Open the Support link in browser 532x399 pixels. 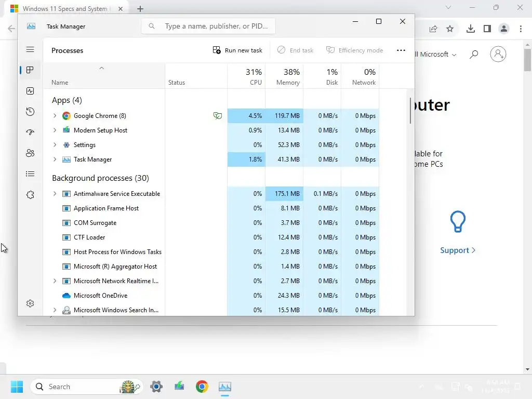pyautogui.click(x=458, y=250)
